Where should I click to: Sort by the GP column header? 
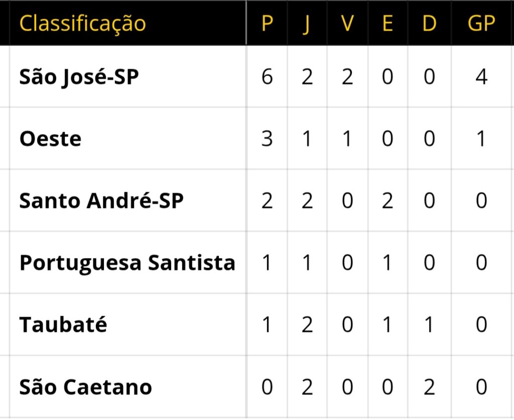coord(481,23)
